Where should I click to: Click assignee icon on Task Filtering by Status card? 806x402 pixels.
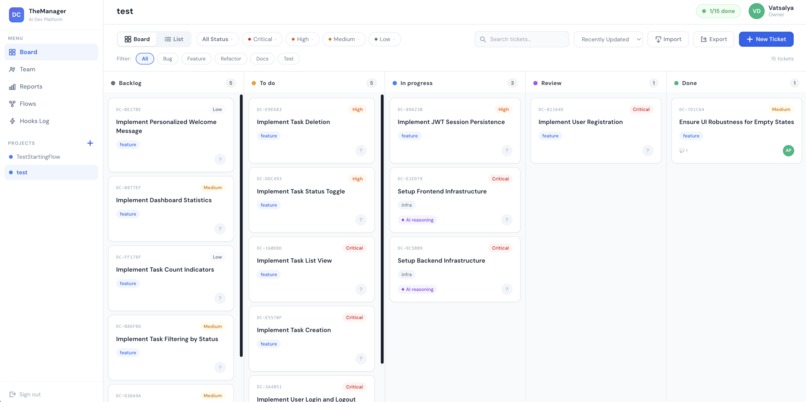220,368
